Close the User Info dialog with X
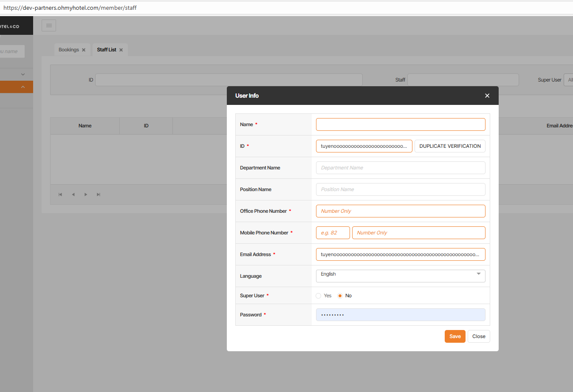The image size is (573, 392). click(487, 96)
